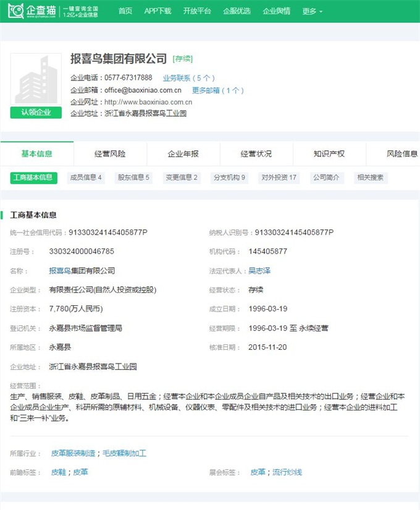
Task: Click the company title 报喜鸟集团有限公司
Action: (119, 59)
